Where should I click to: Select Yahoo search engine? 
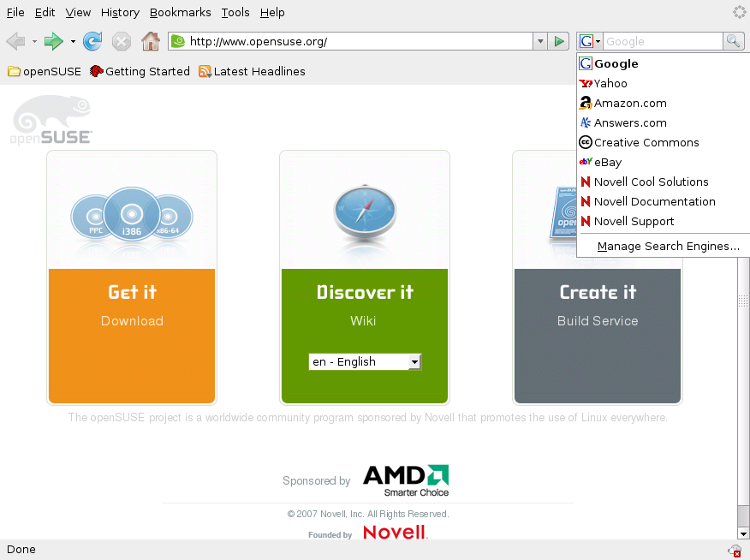[x=664, y=83]
